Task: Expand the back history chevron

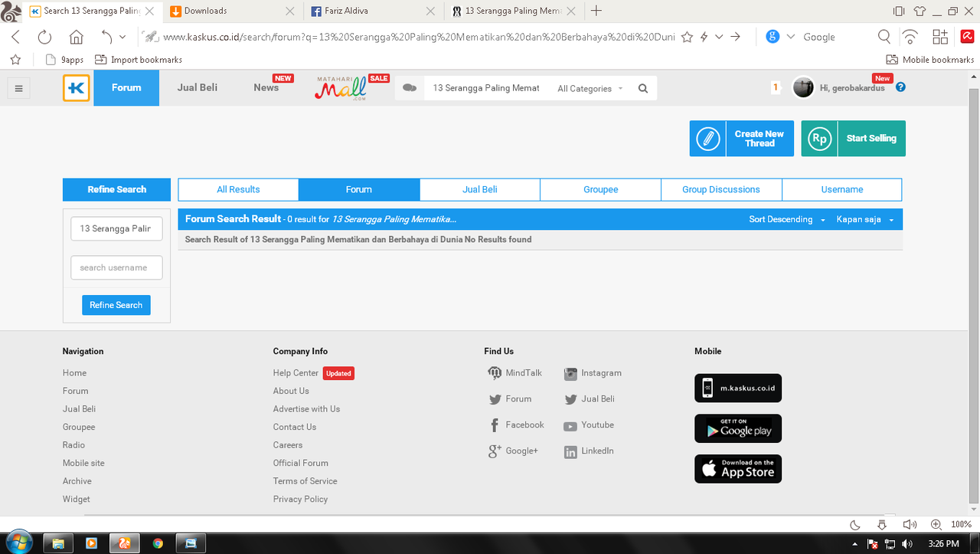Action: click(x=122, y=37)
